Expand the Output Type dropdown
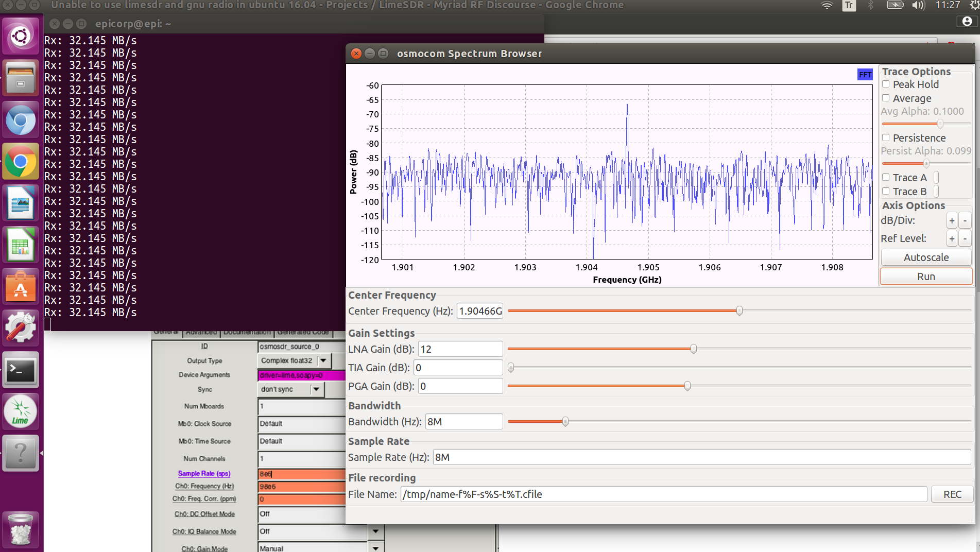The height and width of the screenshot is (552, 980). pos(323,360)
